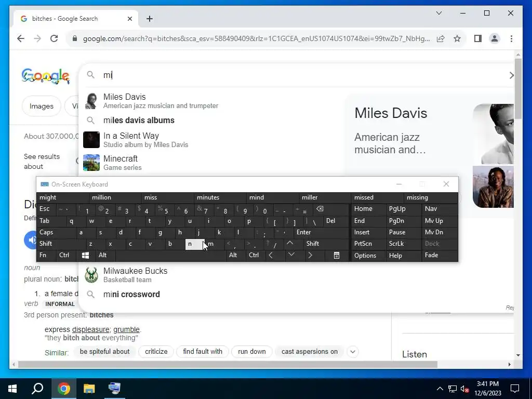This screenshot has height=399, width=532.
Task: Pick the 'miss' word prediction
Action: (168, 197)
